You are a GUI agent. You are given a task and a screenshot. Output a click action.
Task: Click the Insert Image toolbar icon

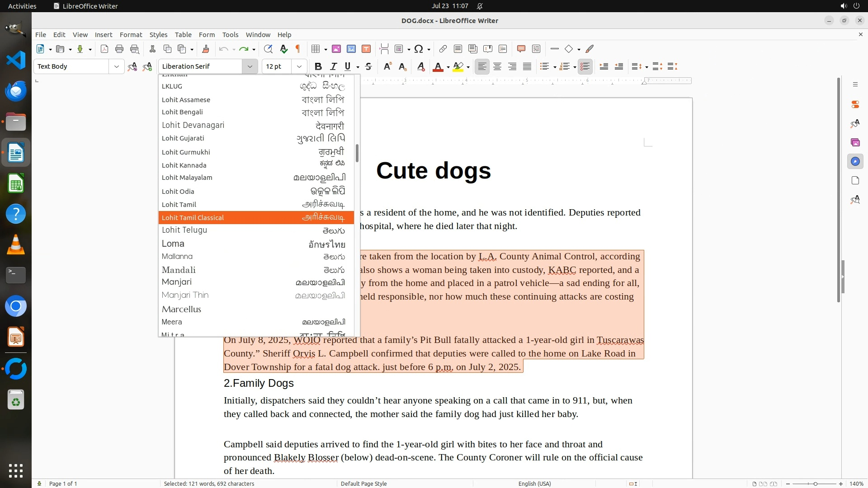336,49
